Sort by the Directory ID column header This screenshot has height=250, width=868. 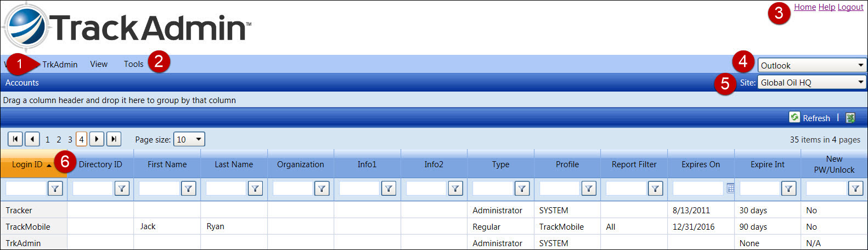pos(100,164)
